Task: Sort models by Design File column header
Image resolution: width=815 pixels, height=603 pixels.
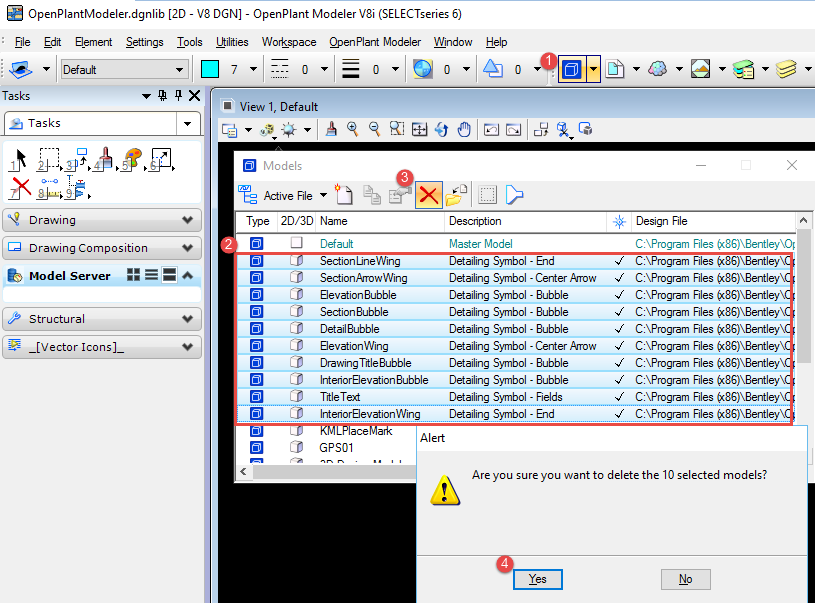Action: (713, 221)
